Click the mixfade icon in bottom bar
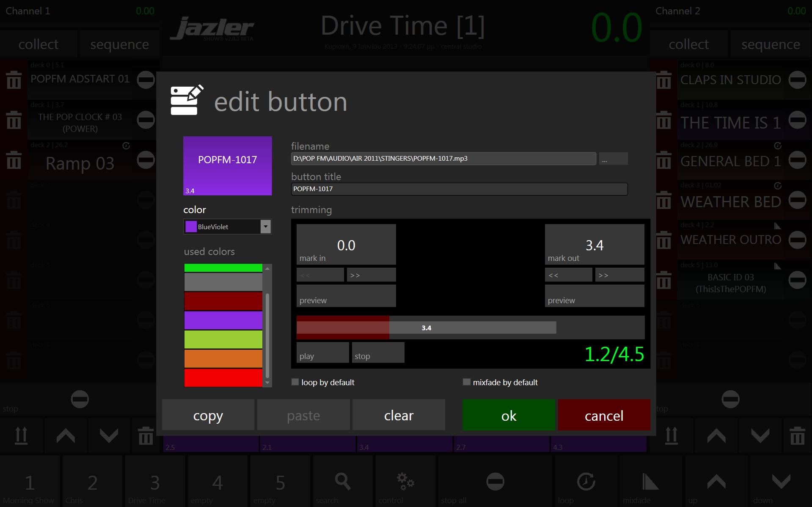Image resolution: width=812 pixels, height=507 pixels. point(650,482)
